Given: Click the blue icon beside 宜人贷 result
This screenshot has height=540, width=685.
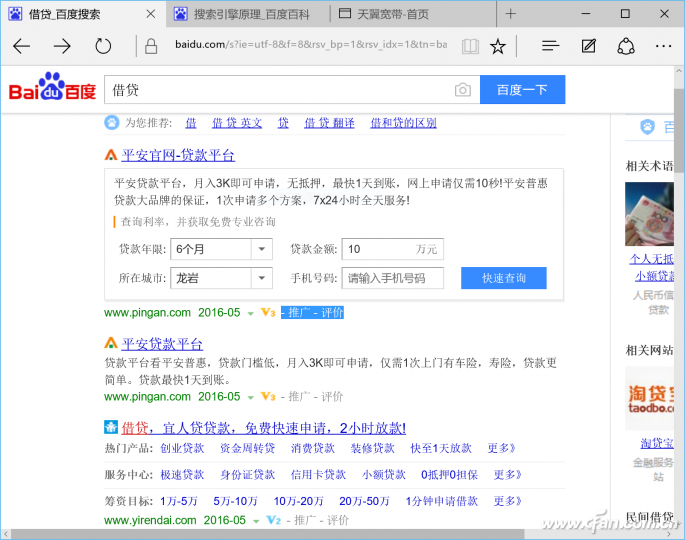Looking at the screenshot, I should tap(111, 427).
